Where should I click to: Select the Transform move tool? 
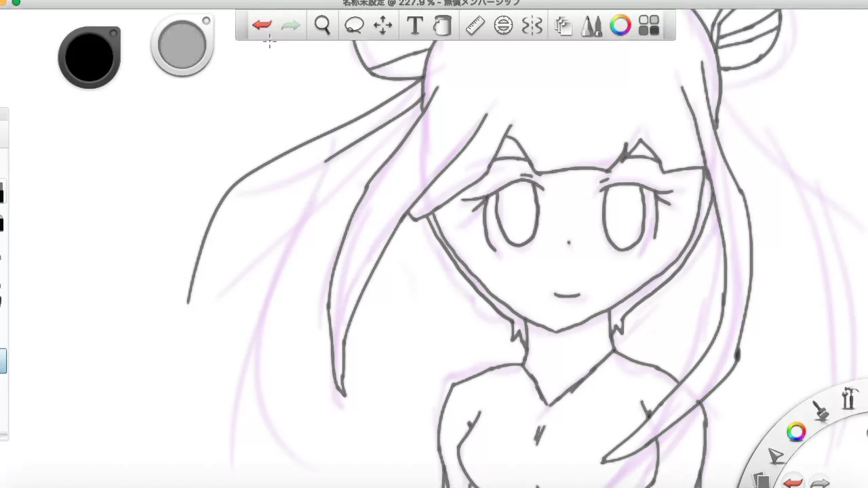pos(383,26)
